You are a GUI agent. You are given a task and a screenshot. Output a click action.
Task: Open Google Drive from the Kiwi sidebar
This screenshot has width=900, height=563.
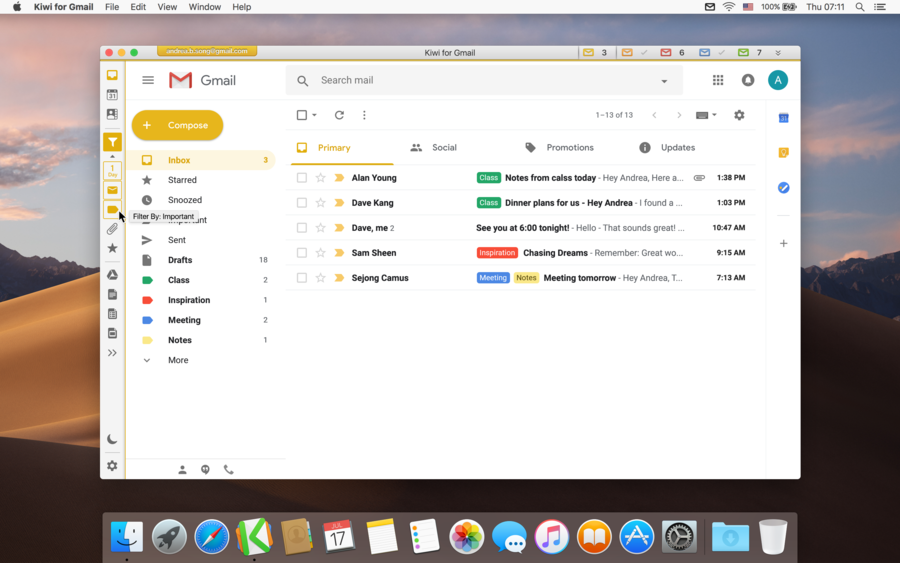[112, 275]
